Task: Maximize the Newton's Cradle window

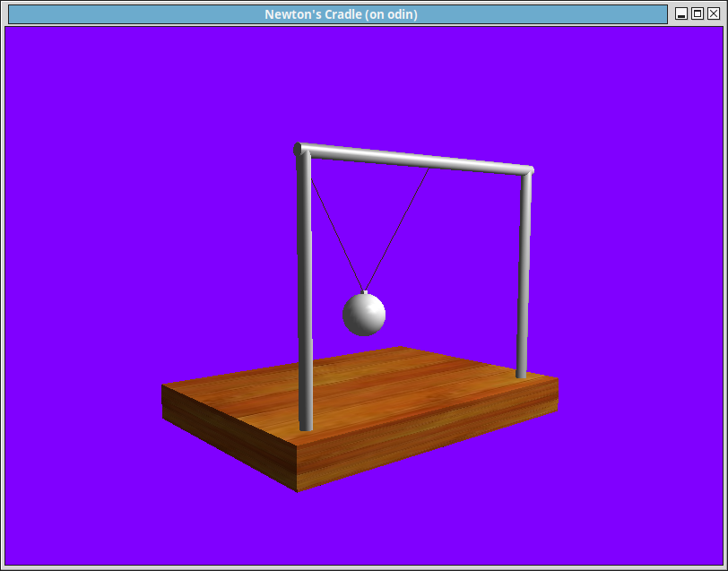Action: click(698, 14)
